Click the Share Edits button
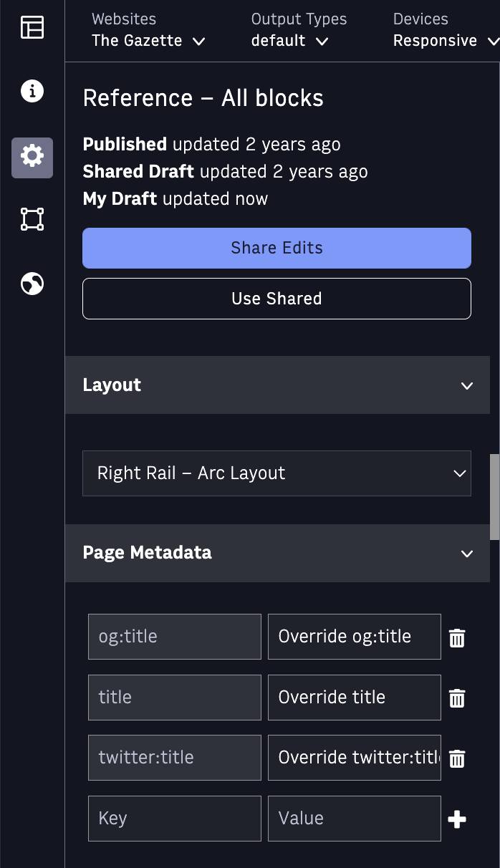Screen dimensions: 500x868 click(x=277, y=248)
